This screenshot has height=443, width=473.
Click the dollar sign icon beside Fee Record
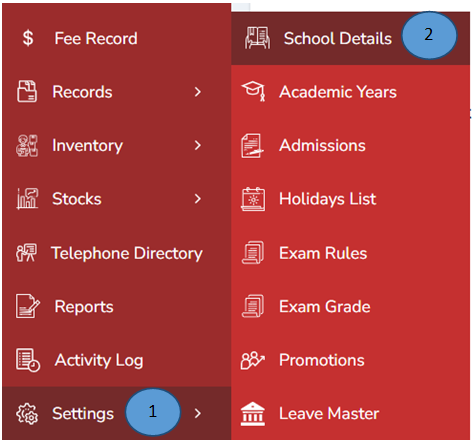(28, 38)
